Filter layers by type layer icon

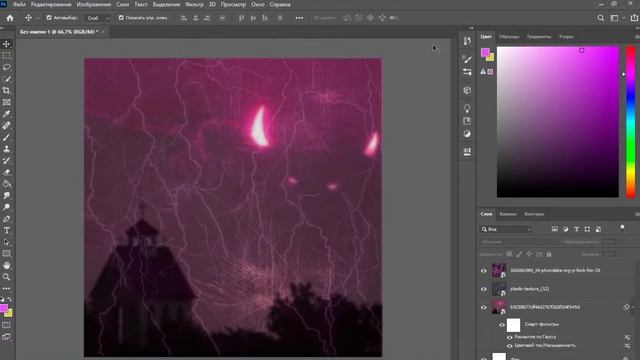[576, 229]
